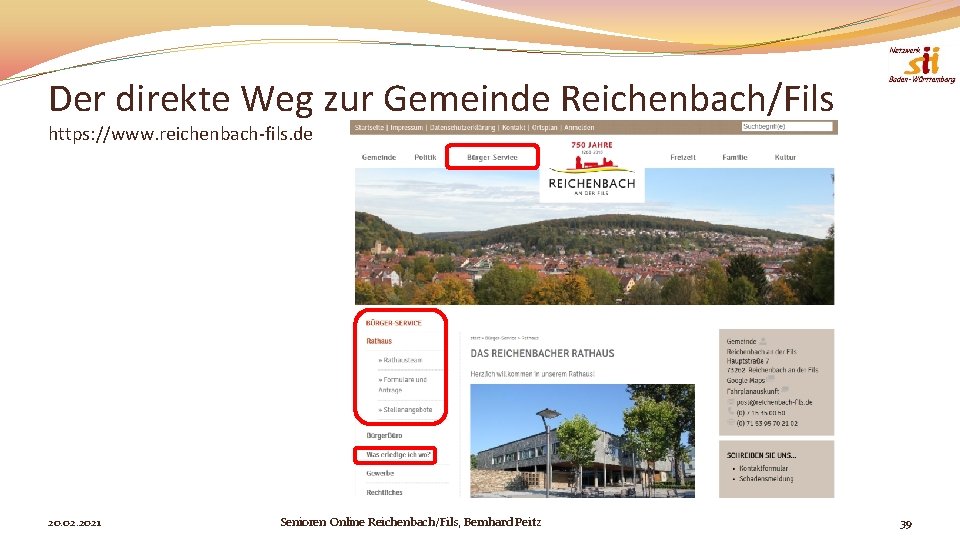Open the Ortsplan link
Screen dimensions: 960x540
tap(544, 127)
